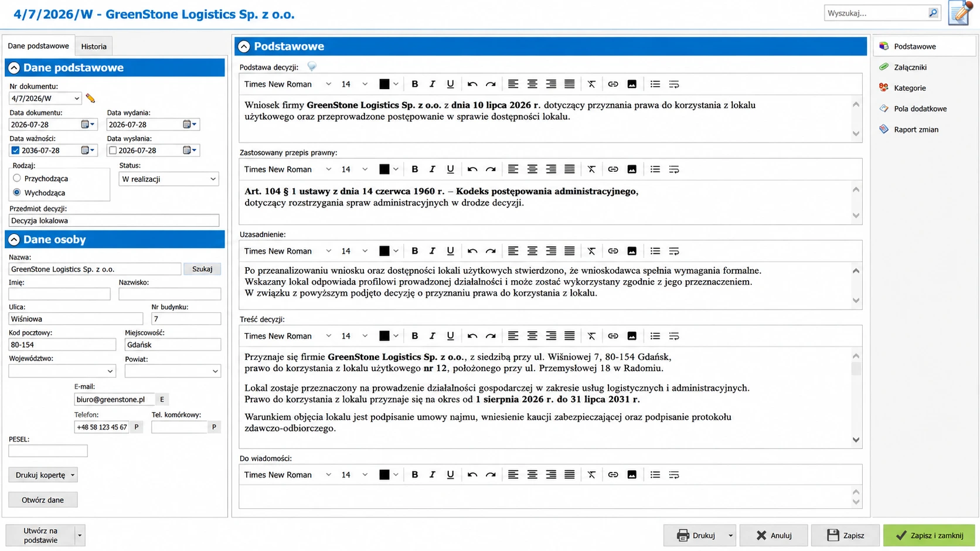Screen dimensions: 980x551
Task: Select the Dane podstawowe tab
Action: pyautogui.click(x=39, y=46)
